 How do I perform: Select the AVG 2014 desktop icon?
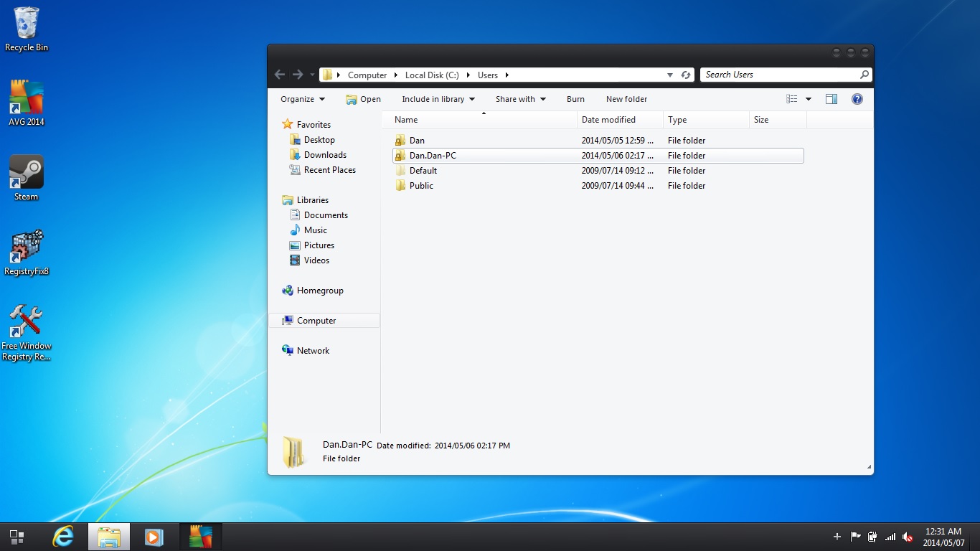(27, 103)
